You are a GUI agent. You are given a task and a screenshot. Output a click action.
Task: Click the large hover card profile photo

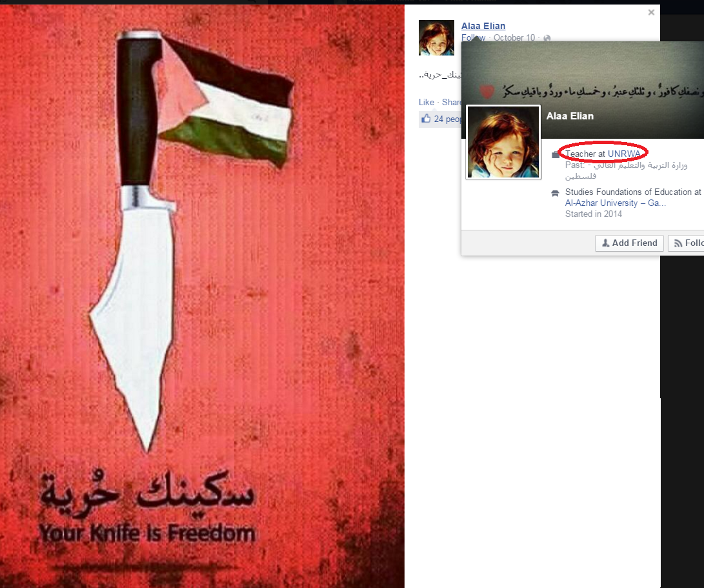(503, 142)
